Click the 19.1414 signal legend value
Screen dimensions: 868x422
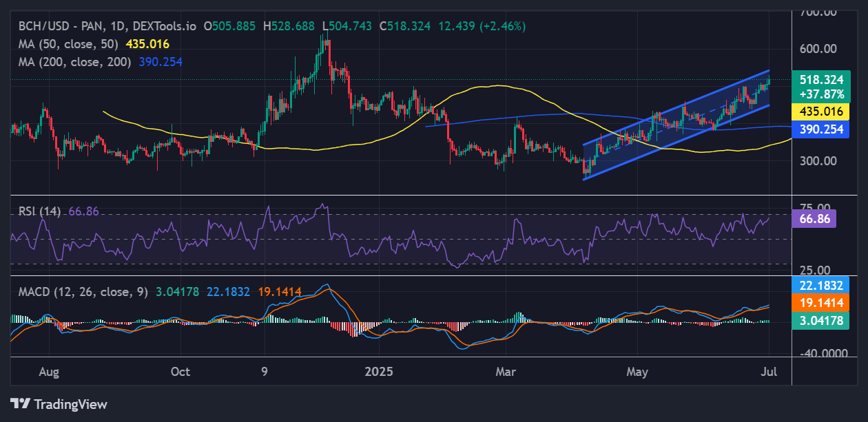(x=280, y=292)
